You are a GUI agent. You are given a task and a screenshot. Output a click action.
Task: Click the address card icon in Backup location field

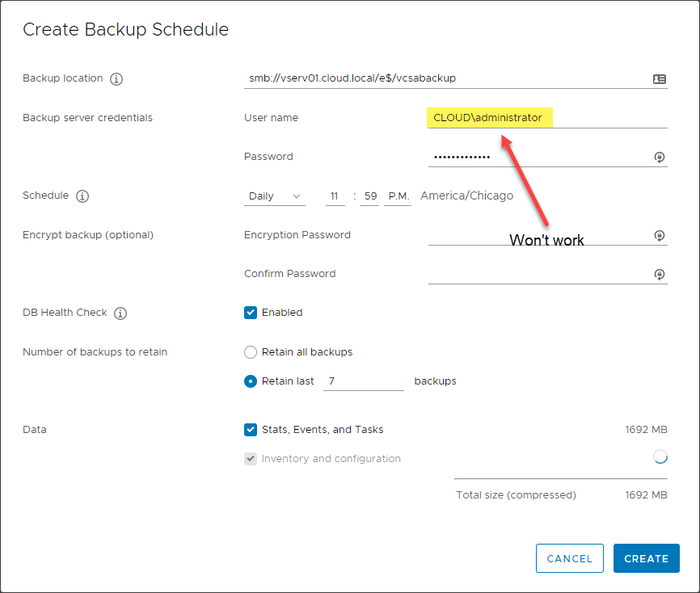click(660, 79)
